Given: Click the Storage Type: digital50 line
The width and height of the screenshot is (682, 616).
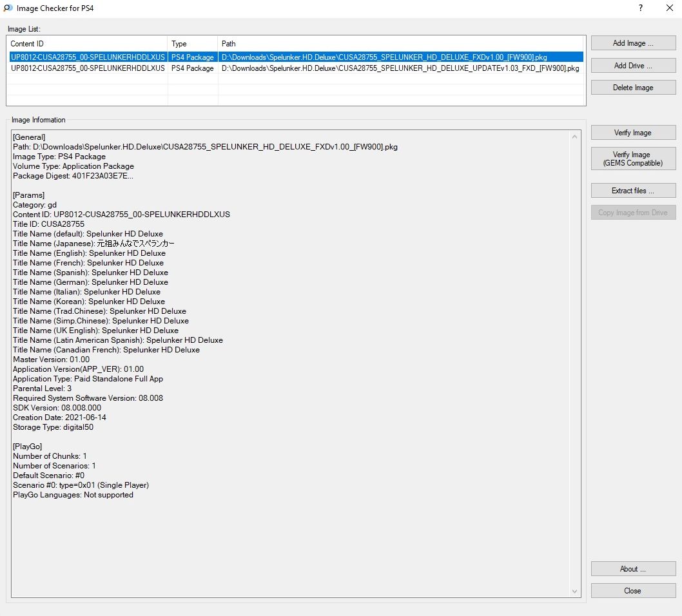Looking at the screenshot, I should tap(53, 427).
